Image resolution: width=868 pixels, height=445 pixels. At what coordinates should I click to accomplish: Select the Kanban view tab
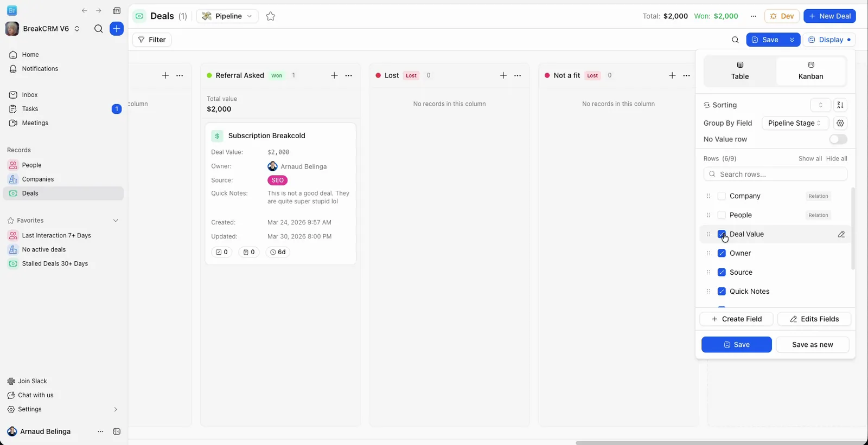pos(810,71)
